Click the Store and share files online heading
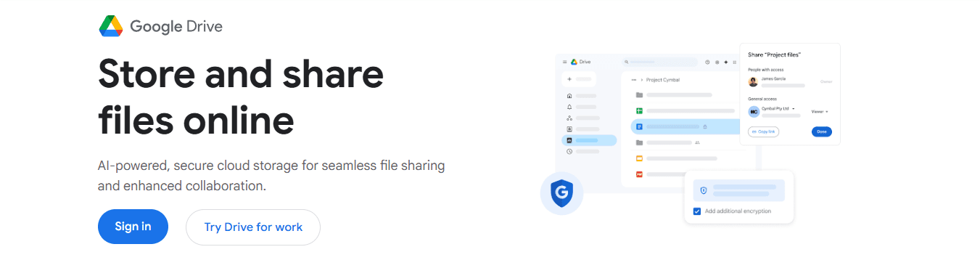Viewport: 980px width, 276px height. 241,97
